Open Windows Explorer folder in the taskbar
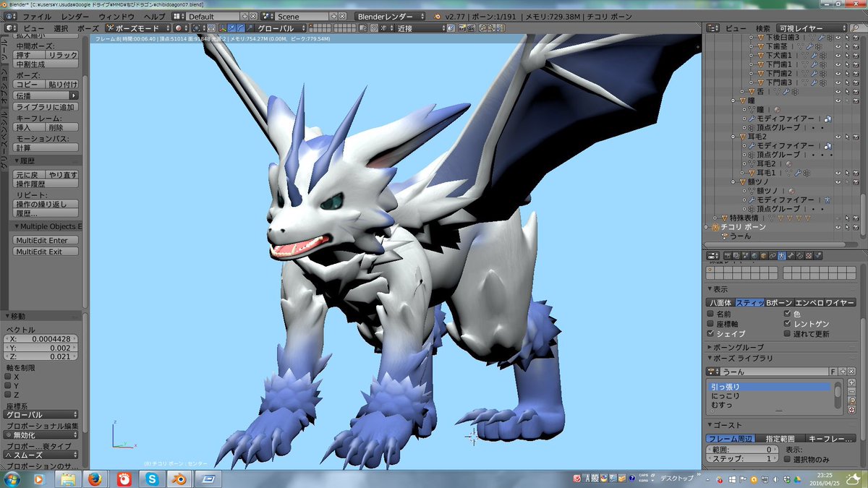Viewport: 868px width, 488px height. click(x=67, y=479)
